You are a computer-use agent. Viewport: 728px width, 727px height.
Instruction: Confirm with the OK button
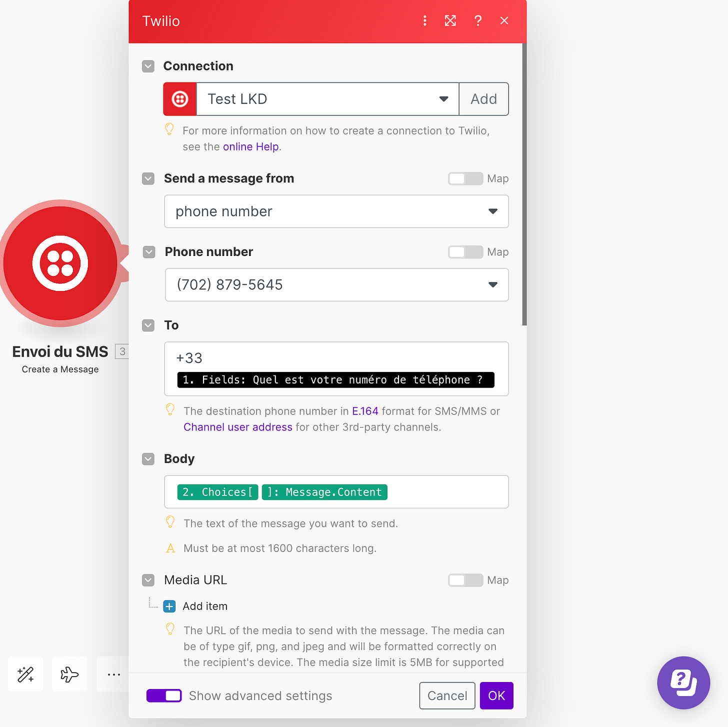pos(496,695)
